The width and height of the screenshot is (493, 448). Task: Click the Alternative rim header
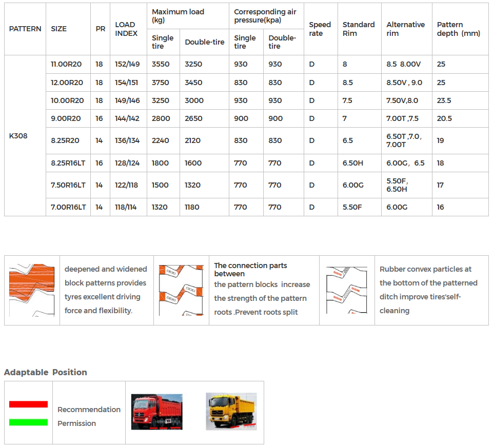tap(406, 29)
